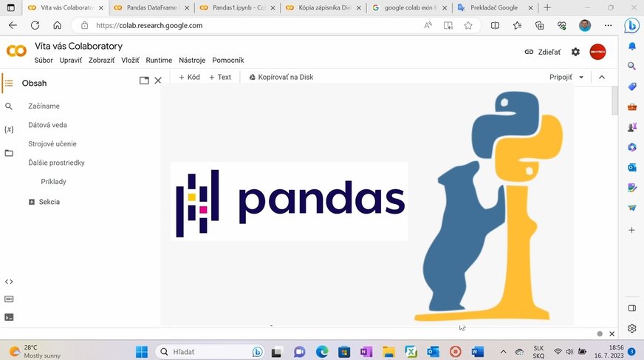The image size is (644, 360).
Task: Expand the Sekcia plus box
Action: 32,202
